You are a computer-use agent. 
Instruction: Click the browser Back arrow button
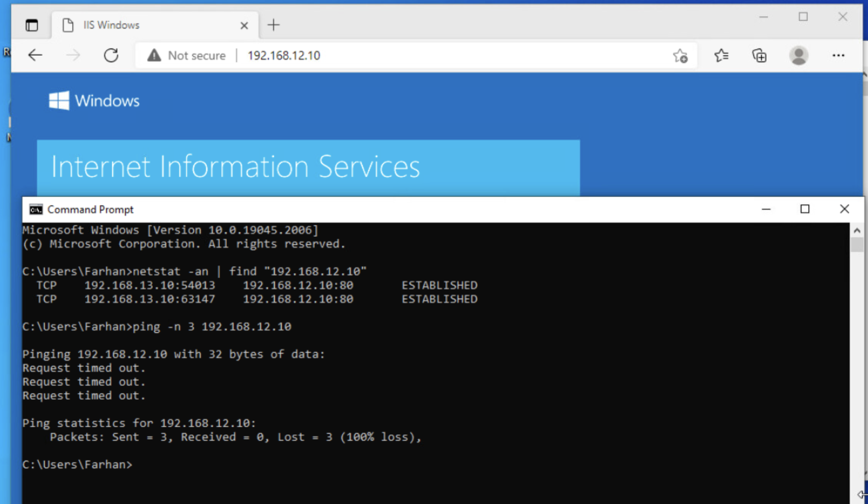35,55
